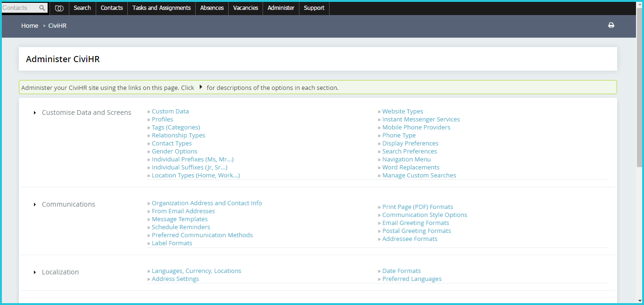Open the Tasks and Assignments menu
This screenshot has width=644, height=305.
tap(162, 8)
